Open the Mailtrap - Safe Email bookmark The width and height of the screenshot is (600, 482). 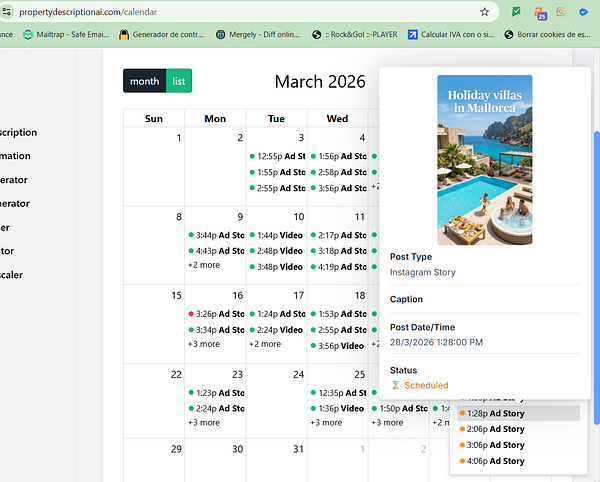(66, 34)
